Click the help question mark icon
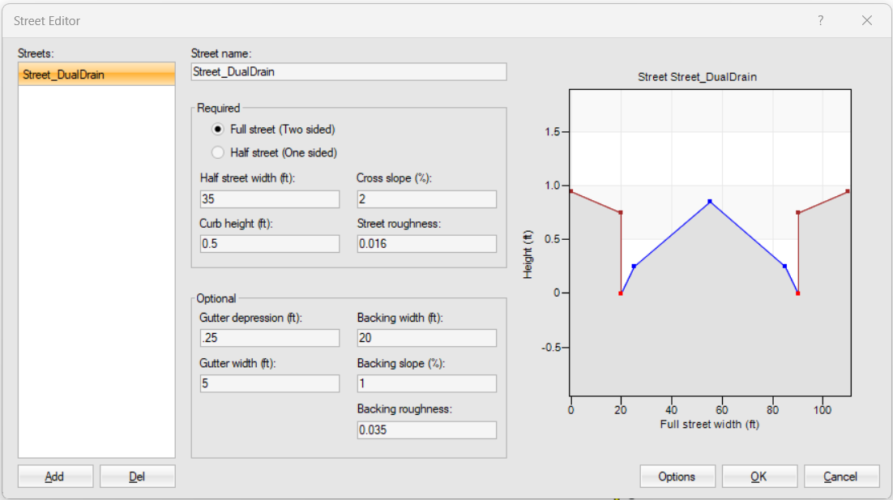Screen dimensions: 893x500 pos(821,21)
